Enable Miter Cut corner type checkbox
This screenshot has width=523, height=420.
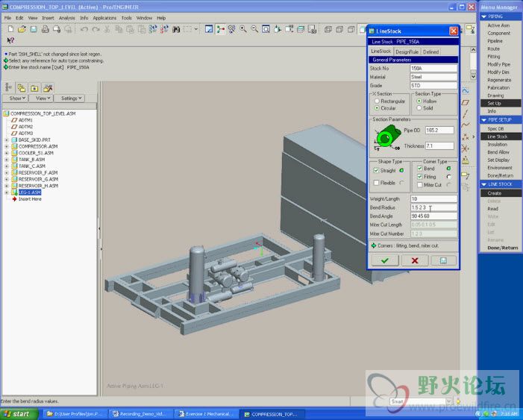419,185
